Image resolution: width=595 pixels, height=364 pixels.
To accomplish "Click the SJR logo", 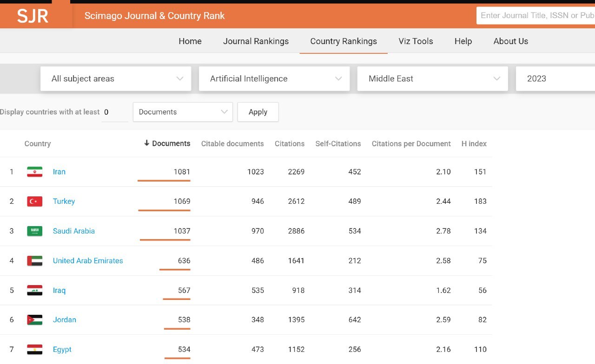I will (x=33, y=16).
